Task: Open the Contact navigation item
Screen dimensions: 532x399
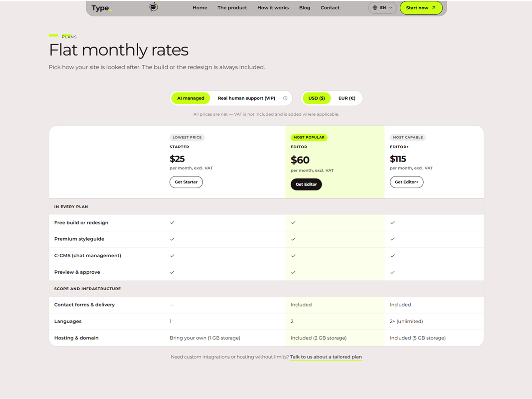Action: pos(330,8)
